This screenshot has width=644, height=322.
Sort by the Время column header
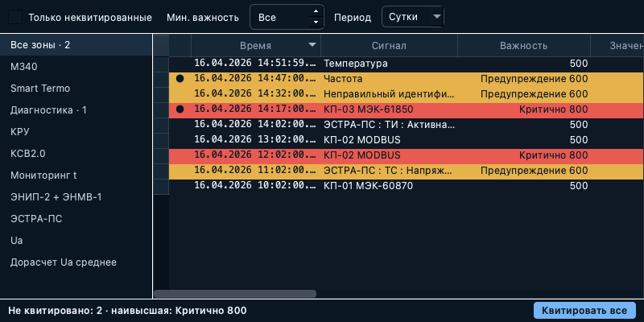(255, 46)
